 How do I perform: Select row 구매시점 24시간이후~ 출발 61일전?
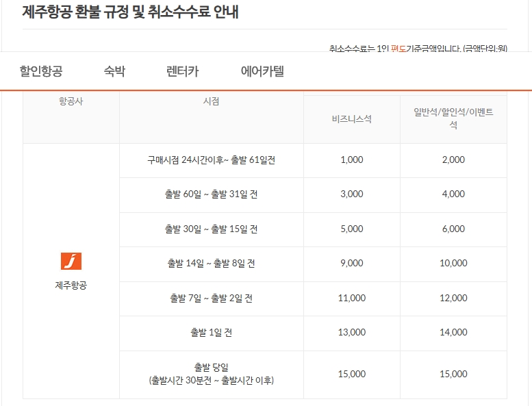pos(211,160)
